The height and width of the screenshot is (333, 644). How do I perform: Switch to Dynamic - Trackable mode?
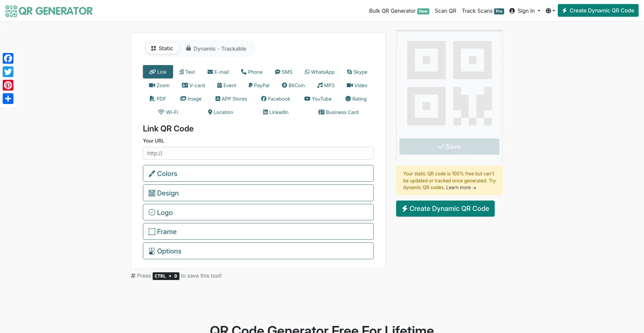(x=216, y=49)
